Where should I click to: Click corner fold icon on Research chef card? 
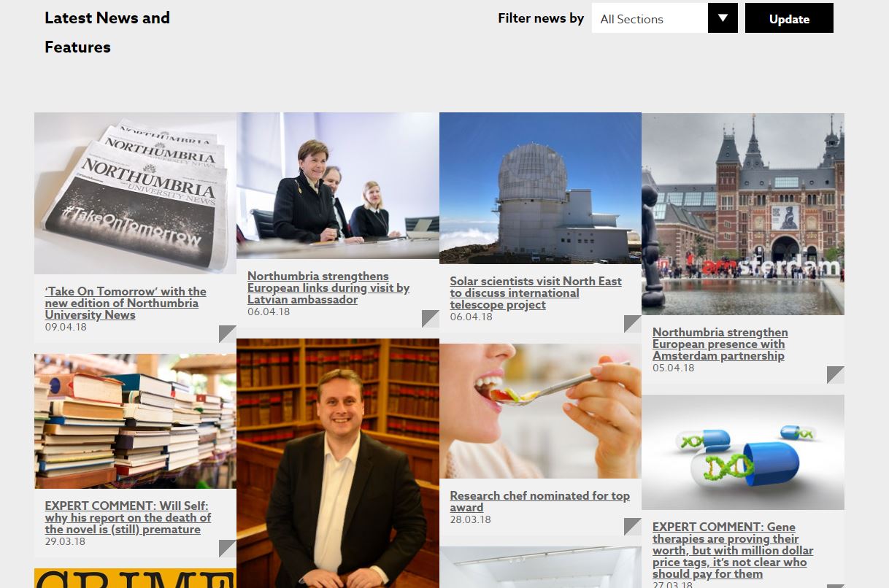[x=633, y=527]
